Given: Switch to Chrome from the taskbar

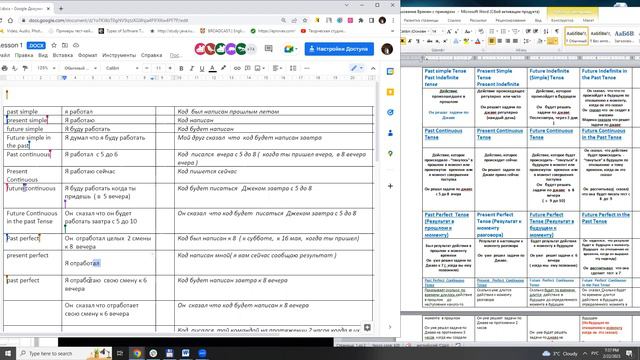Looking at the screenshot, I should tap(137, 353).
